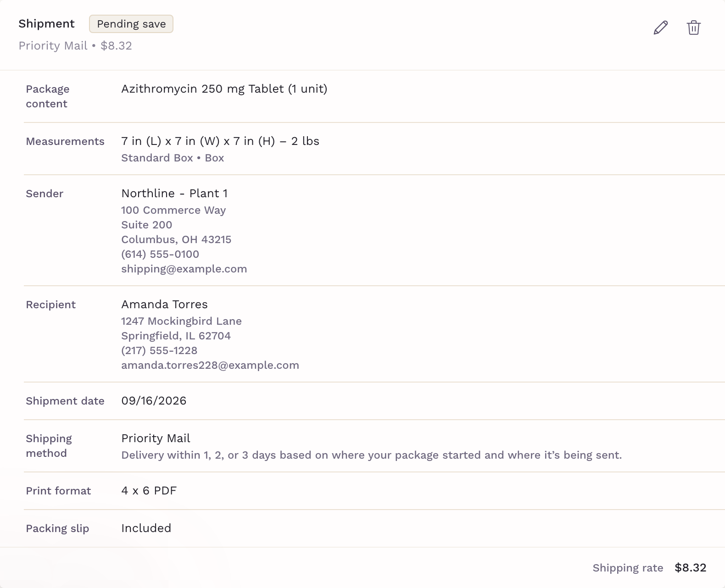
Task: Click the recipient phone (217) 555-1228
Action: click(x=159, y=350)
